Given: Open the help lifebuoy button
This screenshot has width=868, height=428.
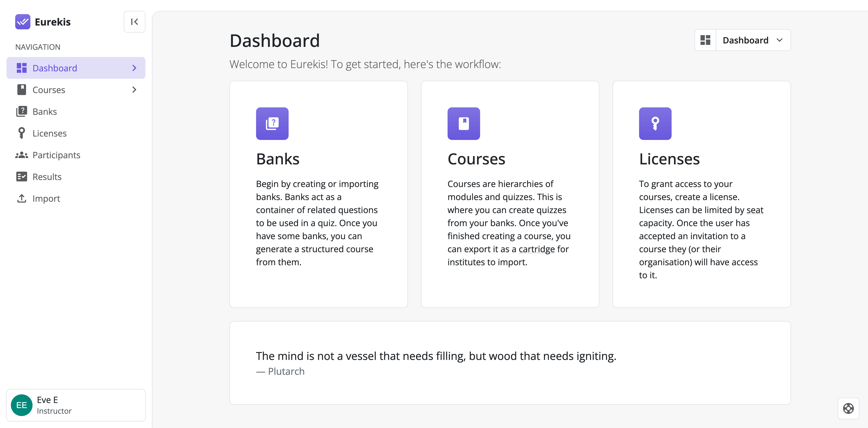Looking at the screenshot, I should point(848,408).
